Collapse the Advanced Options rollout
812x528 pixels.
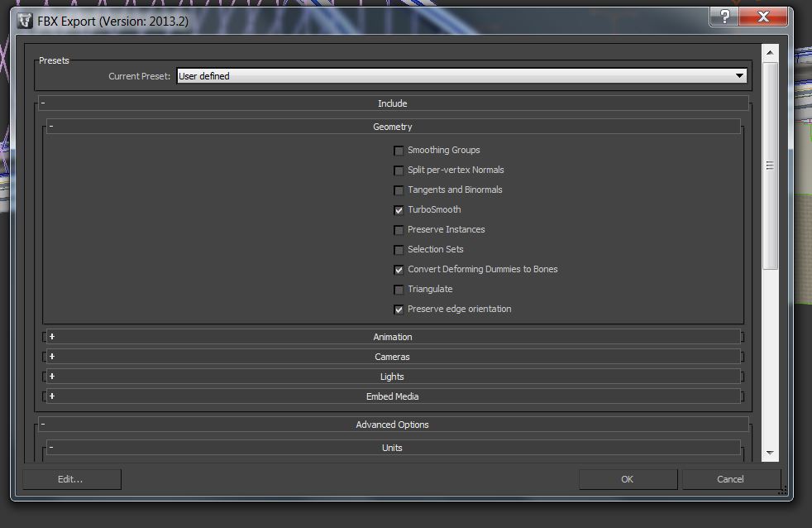(393, 425)
